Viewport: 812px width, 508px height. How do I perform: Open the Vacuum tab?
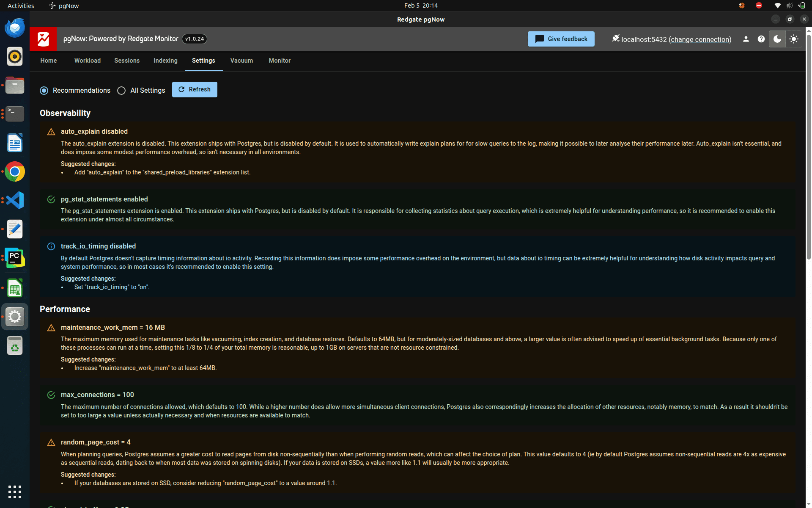[241, 61]
